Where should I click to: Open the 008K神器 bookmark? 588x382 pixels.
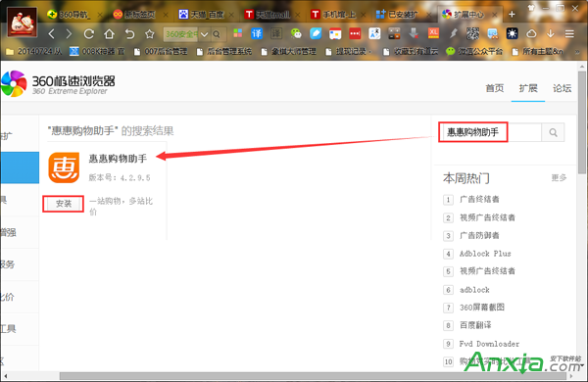click(97, 51)
